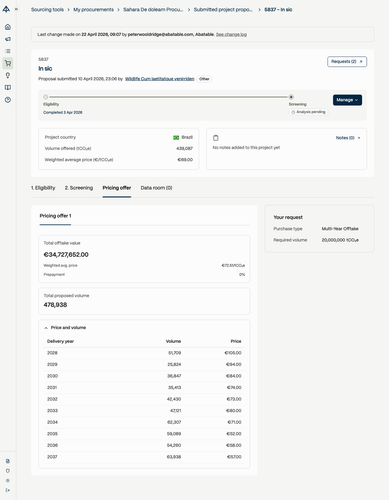This screenshot has height=500, width=389.
Task: Click the Prepayment 0% value
Action: tap(242, 275)
